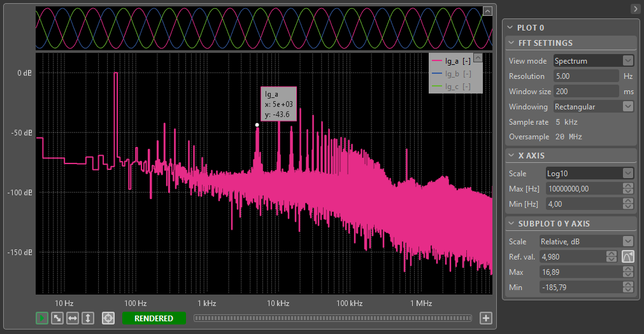The width and height of the screenshot is (644, 334).
Task: Click the green play icon in bottom toolbar
Action: [42, 318]
